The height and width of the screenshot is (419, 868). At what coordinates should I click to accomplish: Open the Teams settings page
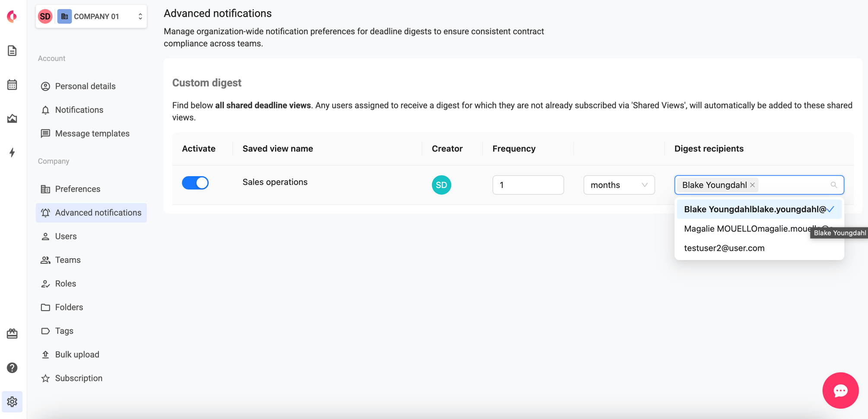click(x=68, y=260)
